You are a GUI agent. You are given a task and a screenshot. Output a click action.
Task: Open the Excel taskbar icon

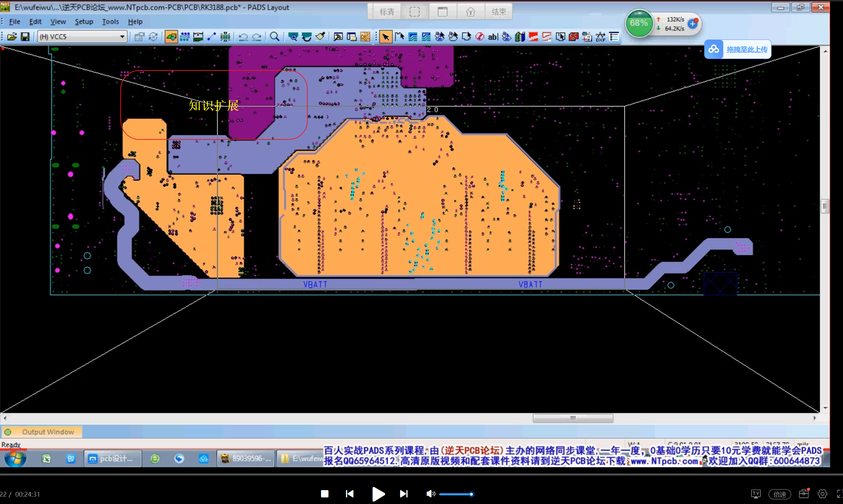46,459
